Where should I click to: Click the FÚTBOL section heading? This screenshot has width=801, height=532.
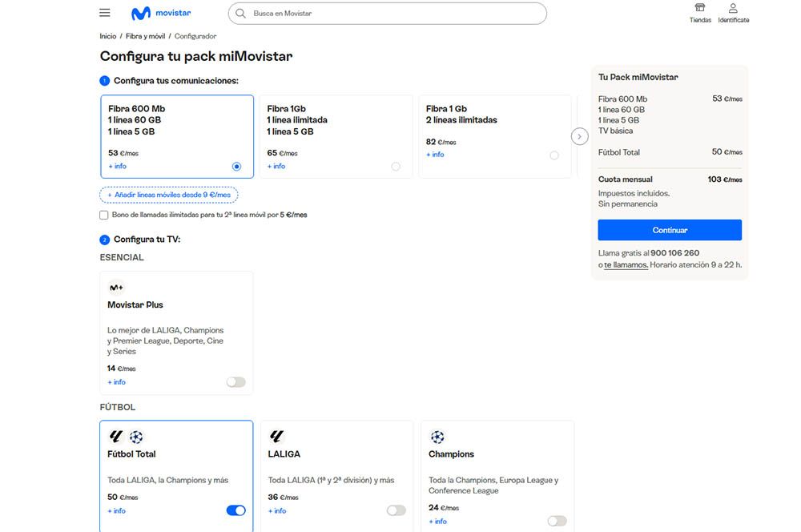[118, 407]
